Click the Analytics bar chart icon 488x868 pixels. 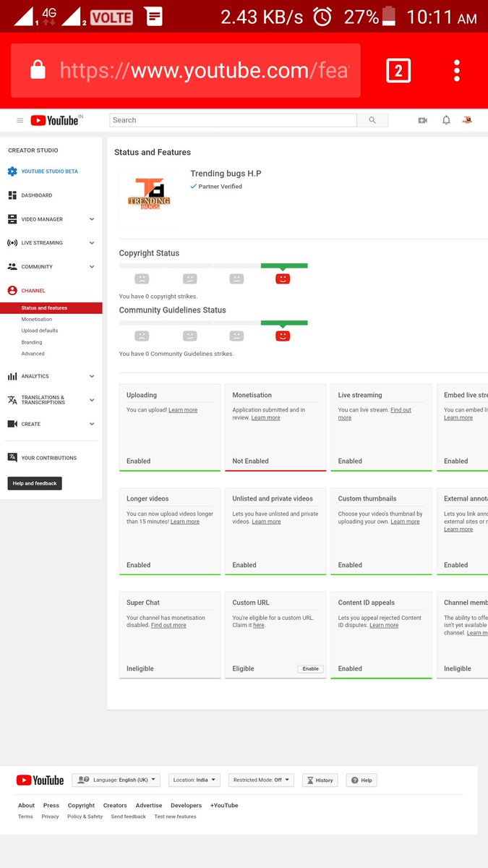(12, 376)
